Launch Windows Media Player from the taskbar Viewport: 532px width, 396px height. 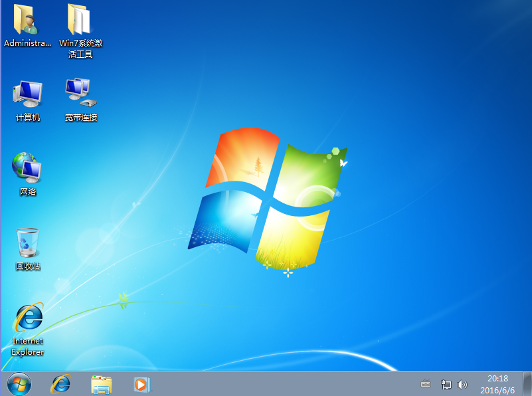point(141,384)
